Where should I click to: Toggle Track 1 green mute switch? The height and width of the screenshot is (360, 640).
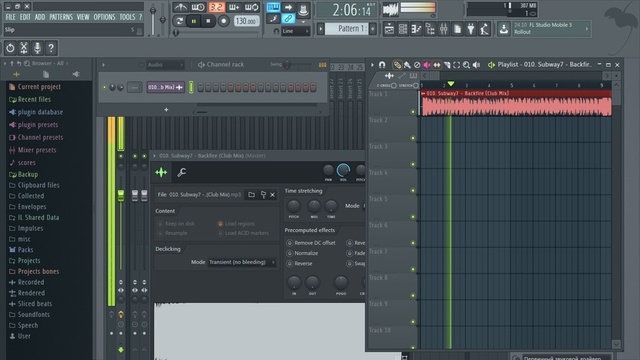(413, 112)
